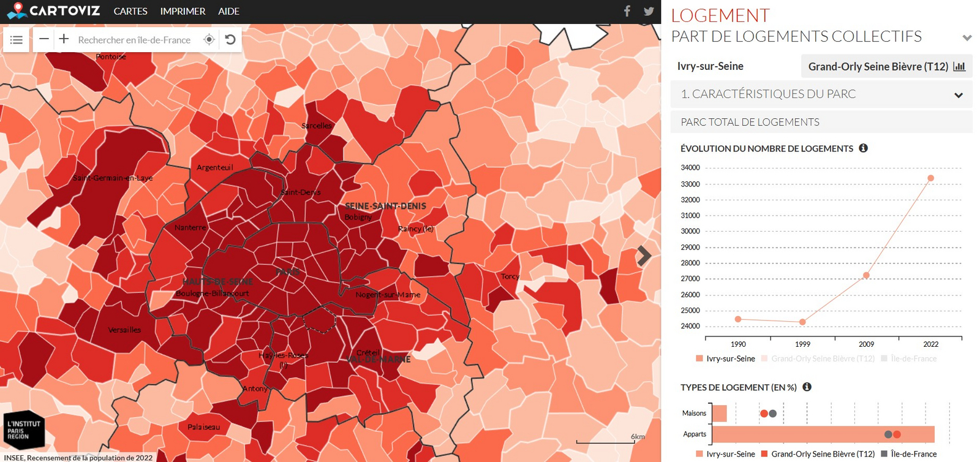This screenshot has height=462, width=980.
Task: Toggle Grand-Orly Seine Bièvre series in line chart legend
Action: click(818, 358)
